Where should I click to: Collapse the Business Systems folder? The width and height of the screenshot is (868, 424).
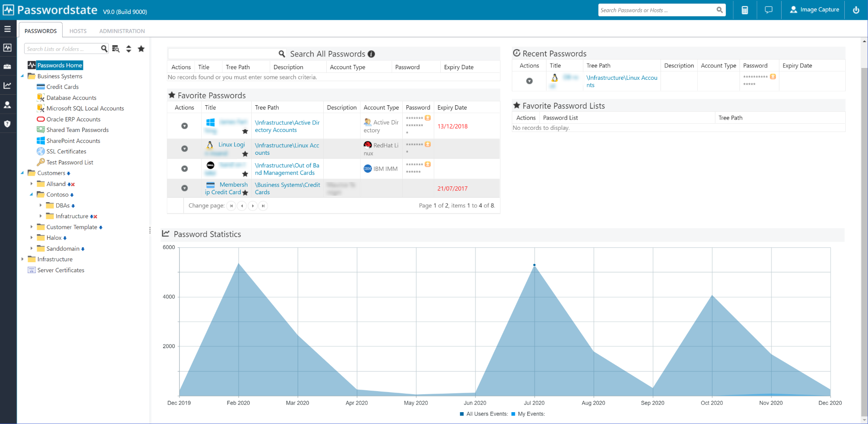coord(22,76)
